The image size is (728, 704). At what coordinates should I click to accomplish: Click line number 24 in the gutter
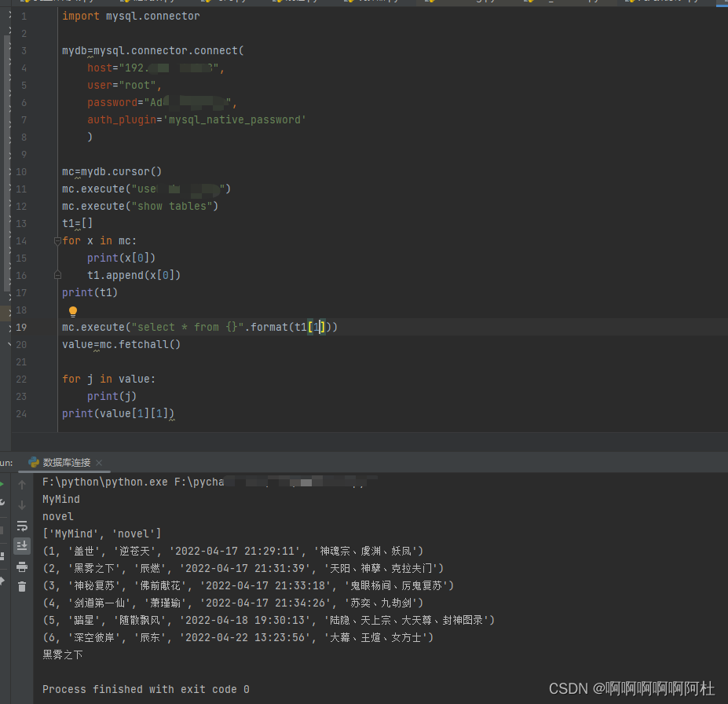pyautogui.click(x=21, y=414)
